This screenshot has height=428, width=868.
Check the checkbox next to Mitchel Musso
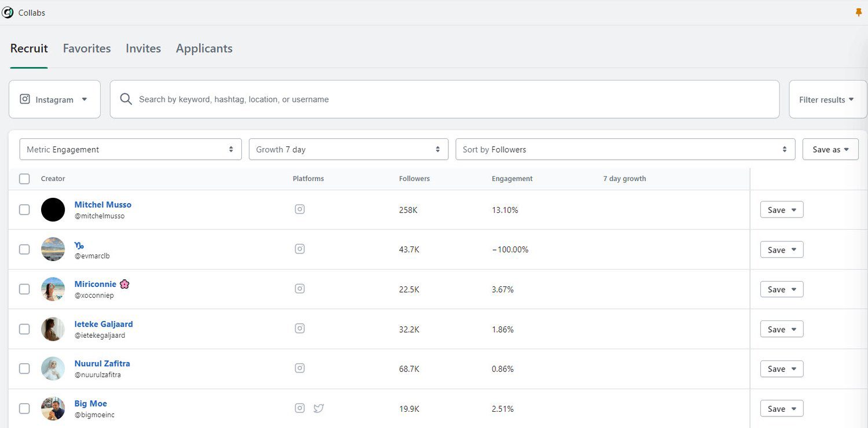pyautogui.click(x=24, y=209)
